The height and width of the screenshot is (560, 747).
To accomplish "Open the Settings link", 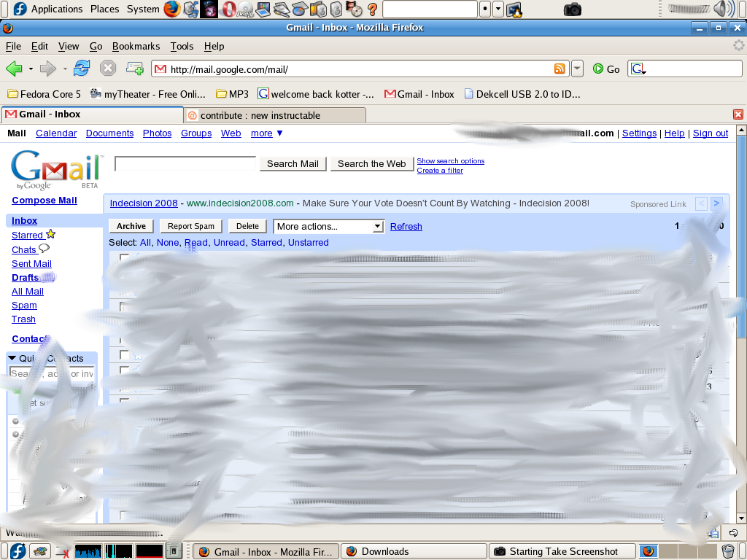I will point(639,133).
